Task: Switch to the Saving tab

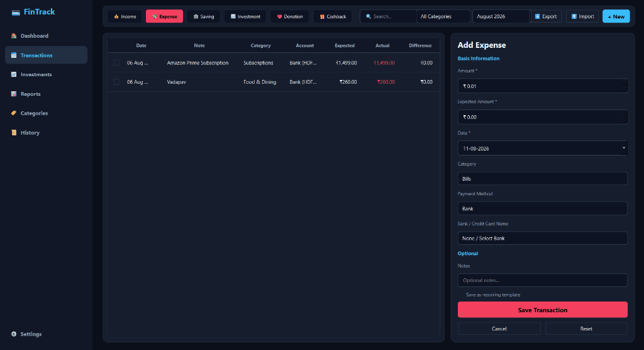Action: (x=203, y=16)
